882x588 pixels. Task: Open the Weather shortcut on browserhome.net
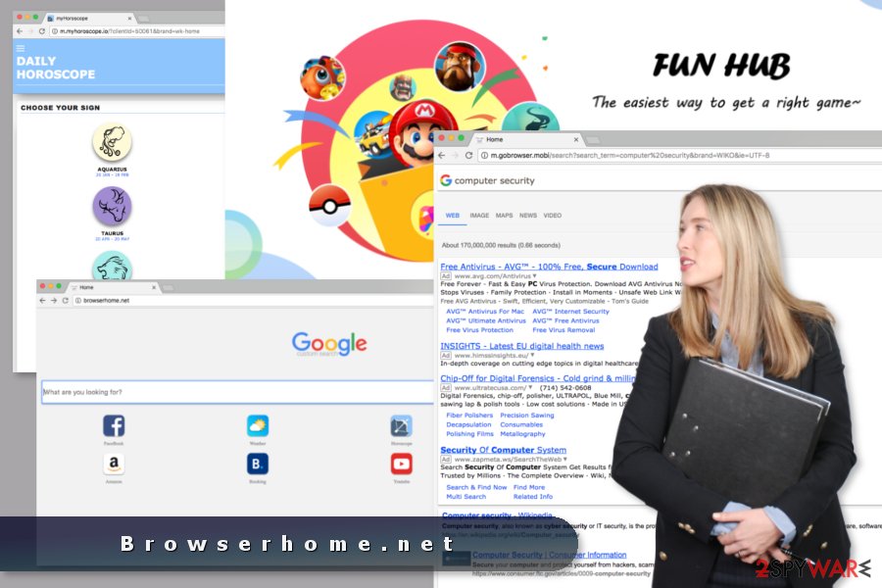(258, 426)
